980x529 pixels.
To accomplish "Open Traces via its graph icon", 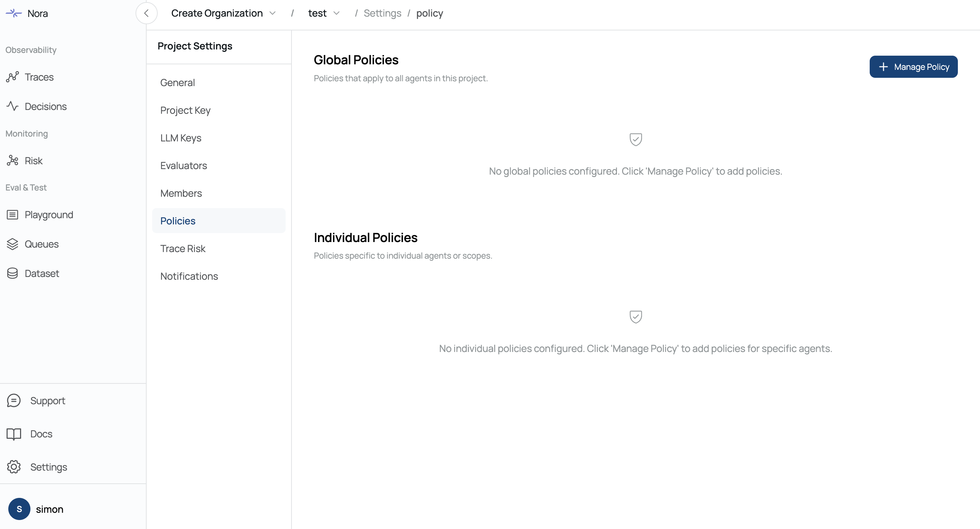I will [12, 77].
